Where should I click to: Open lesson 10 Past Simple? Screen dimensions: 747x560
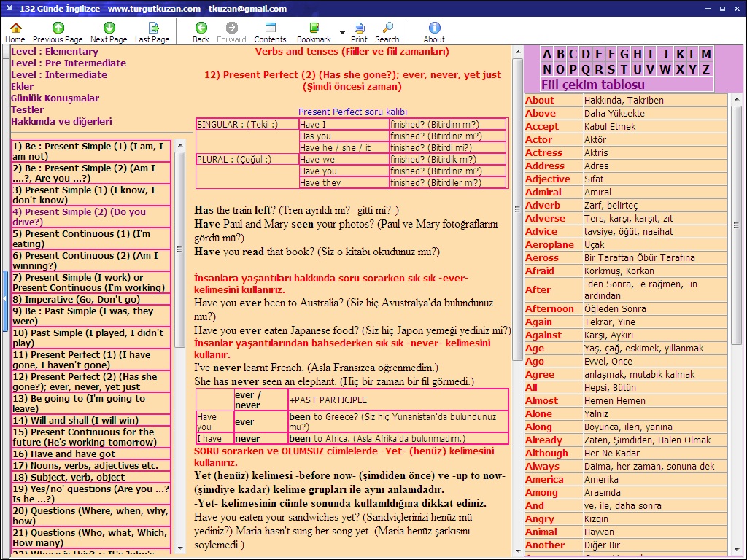(x=91, y=338)
